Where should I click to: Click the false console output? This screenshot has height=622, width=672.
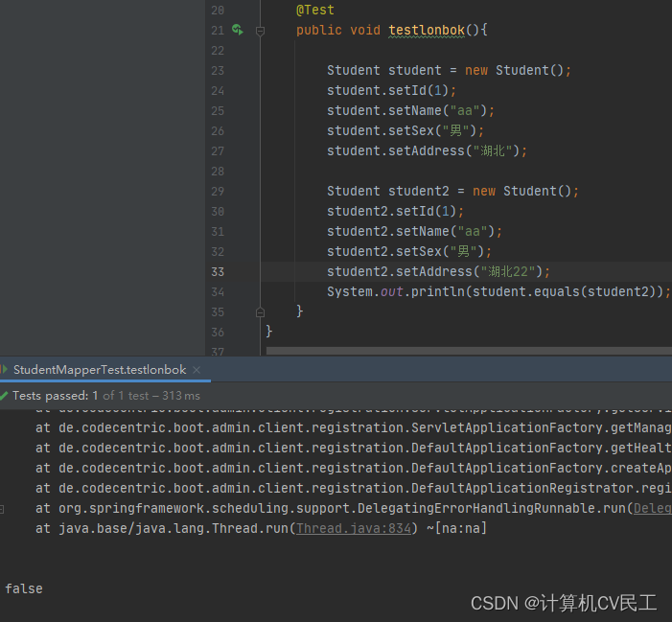pyautogui.click(x=24, y=588)
